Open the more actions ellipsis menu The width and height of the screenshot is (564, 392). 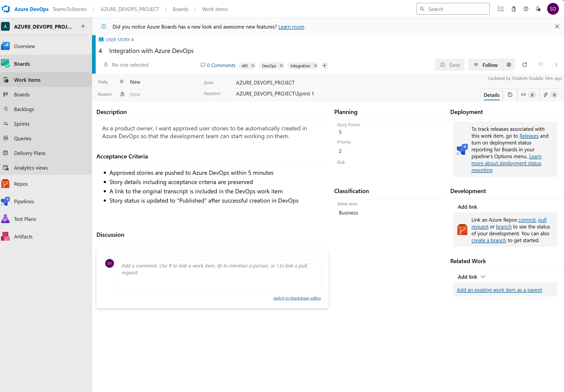click(x=556, y=65)
